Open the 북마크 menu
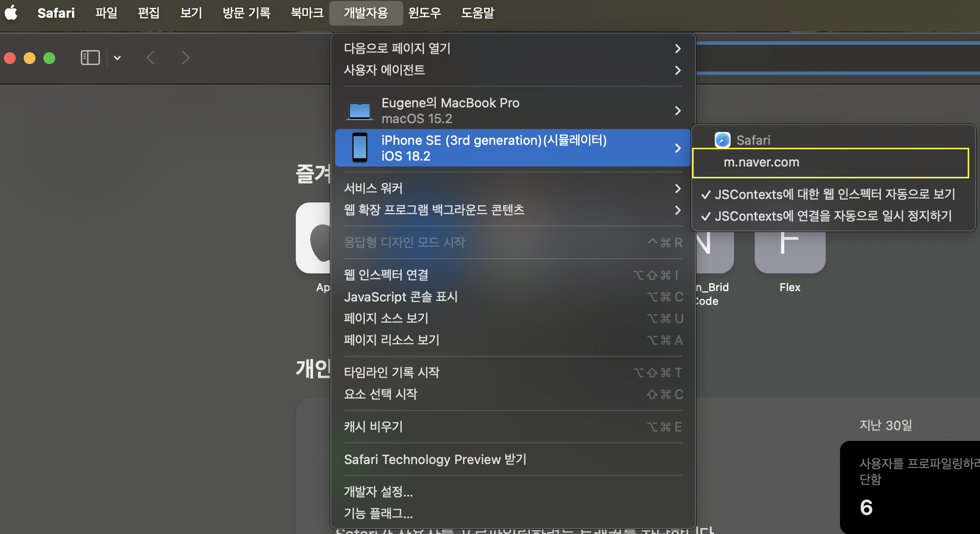This screenshot has height=534, width=980. 307,13
